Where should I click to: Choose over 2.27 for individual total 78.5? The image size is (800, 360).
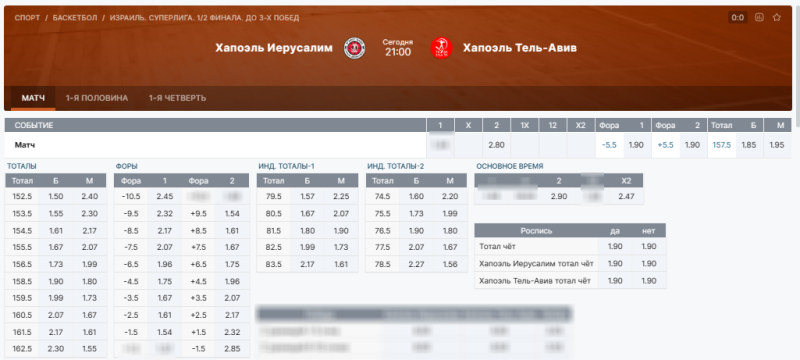click(416, 264)
